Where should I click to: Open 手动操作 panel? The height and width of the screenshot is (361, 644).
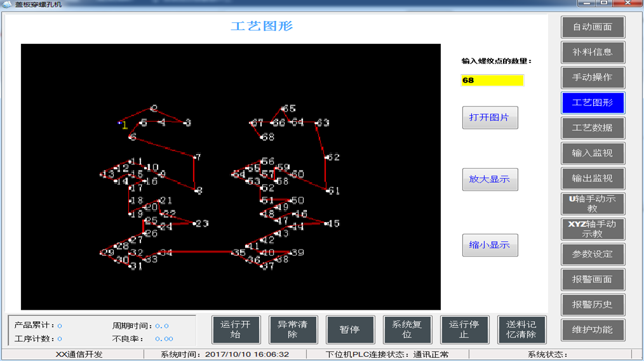tap(593, 77)
